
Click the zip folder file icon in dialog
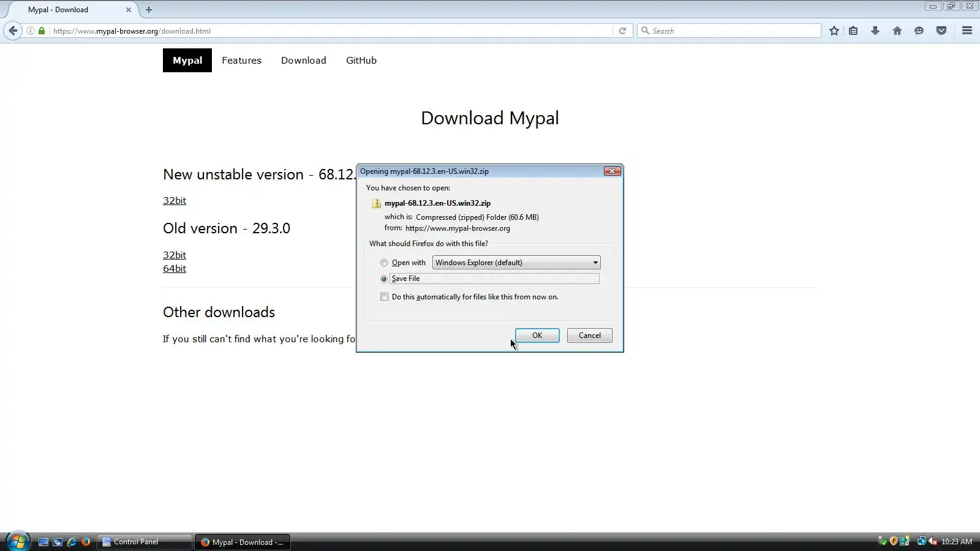pos(377,203)
